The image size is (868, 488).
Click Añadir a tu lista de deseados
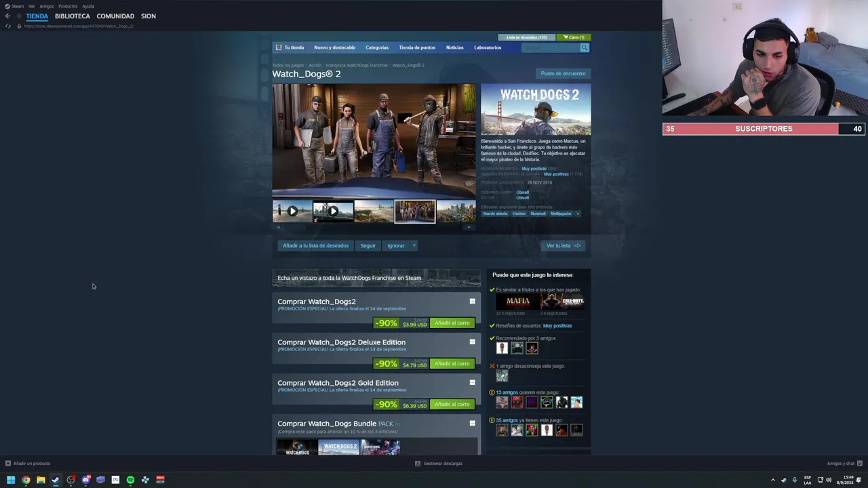pyautogui.click(x=315, y=245)
